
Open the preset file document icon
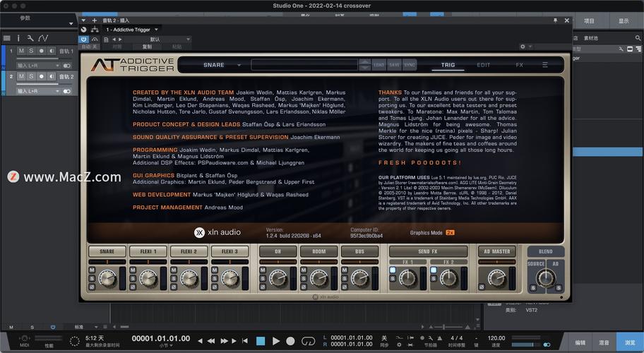tap(106, 40)
